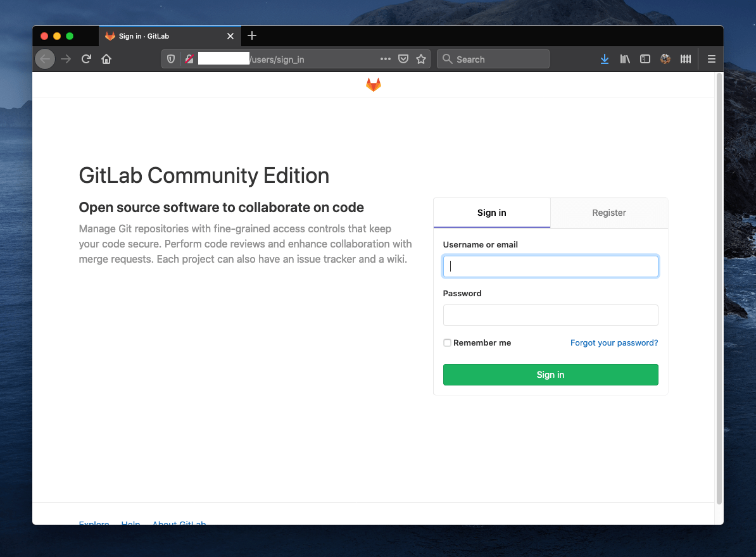Open the tracking protection shield icon
This screenshot has width=756, height=557.
click(171, 59)
